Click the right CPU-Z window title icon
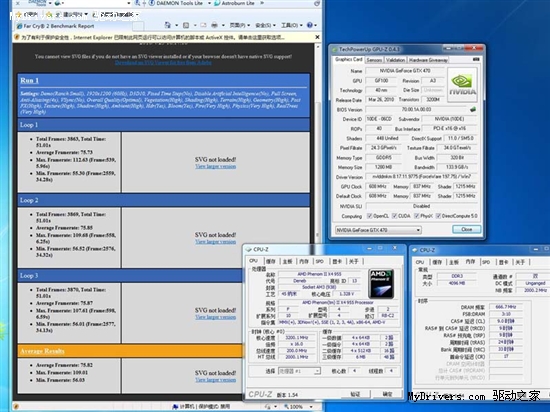This screenshot has height=412, width=550. 415,250
